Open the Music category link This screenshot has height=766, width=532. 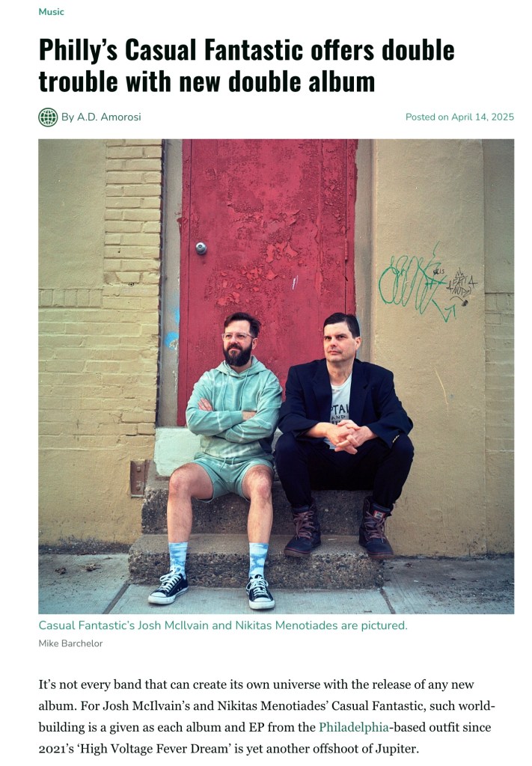click(x=52, y=12)
